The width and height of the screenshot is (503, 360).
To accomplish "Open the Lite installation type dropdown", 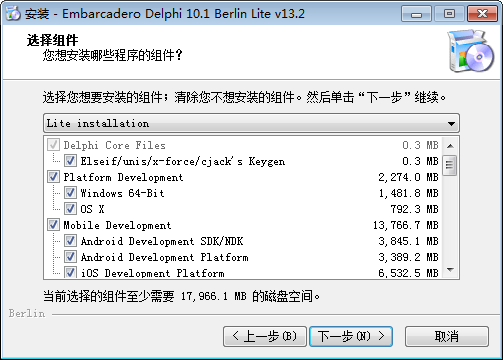I will [x=251, y=123].
